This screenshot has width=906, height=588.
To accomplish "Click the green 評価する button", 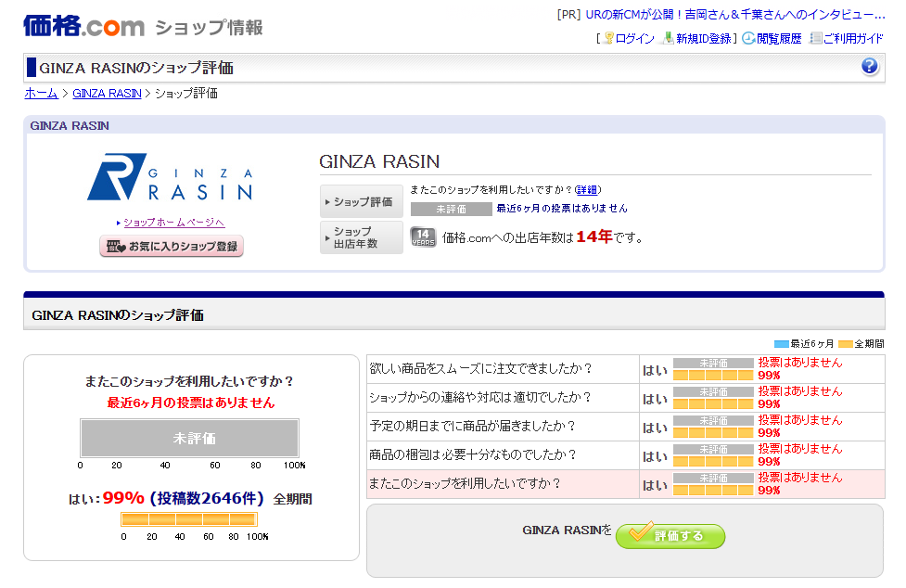I will pos(670,536).
